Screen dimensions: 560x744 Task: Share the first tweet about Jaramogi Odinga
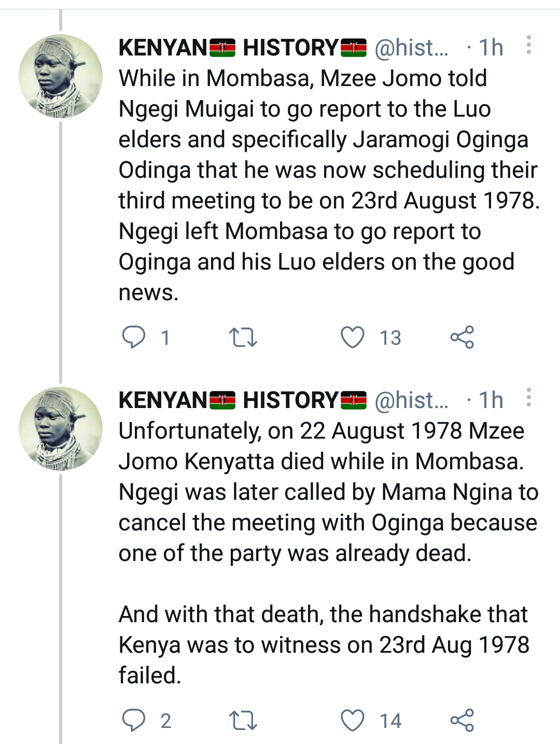pos(462,337)
